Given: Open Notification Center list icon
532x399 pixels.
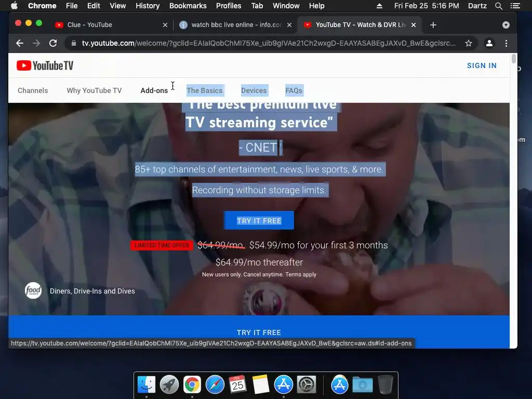Looking at the screenshot, I should pos(515,6).
